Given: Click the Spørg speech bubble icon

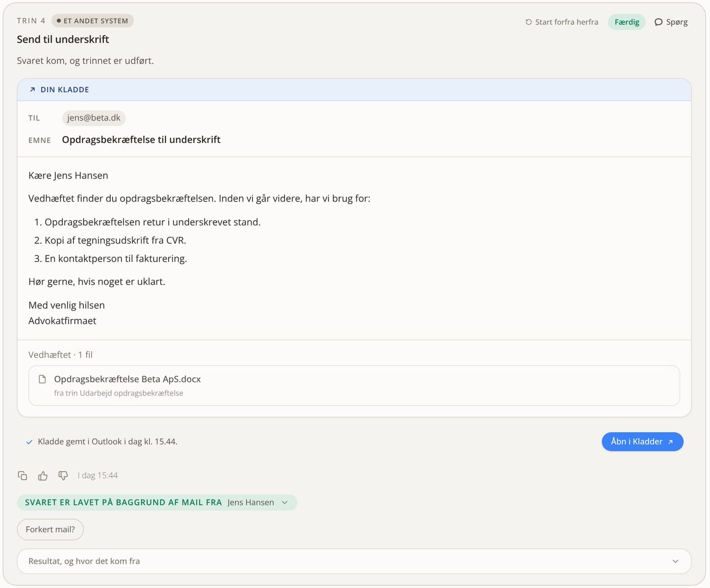Looking at the screenshot, I should (658, 22).
